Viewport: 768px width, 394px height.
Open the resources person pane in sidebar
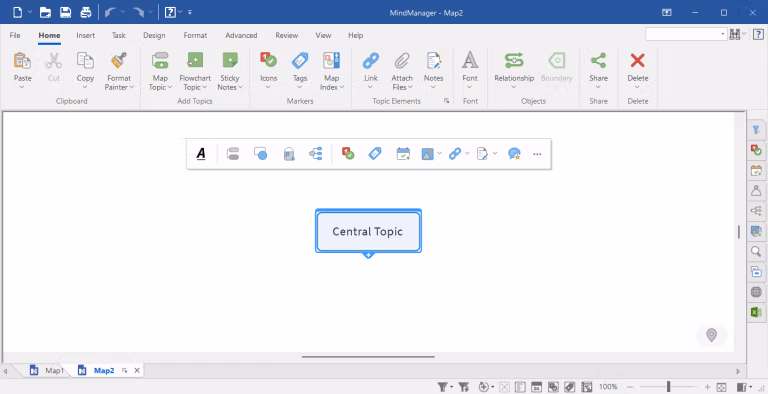[756, 190]
